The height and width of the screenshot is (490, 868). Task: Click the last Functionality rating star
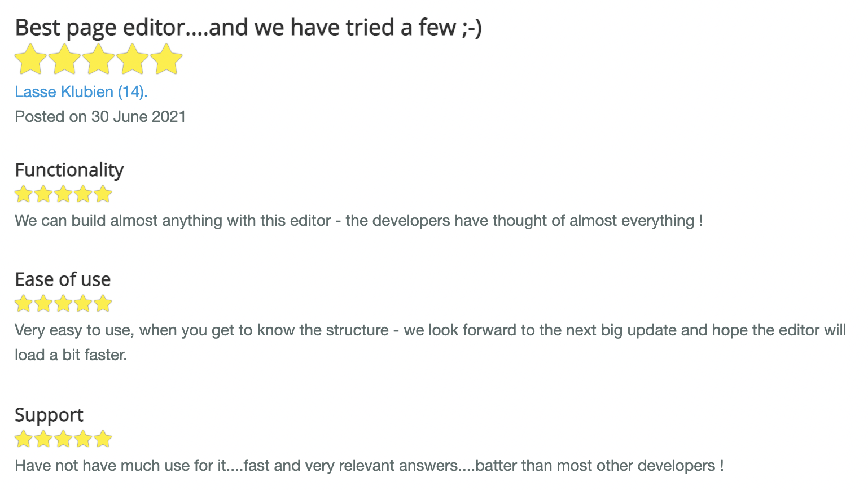click(103, 194)
